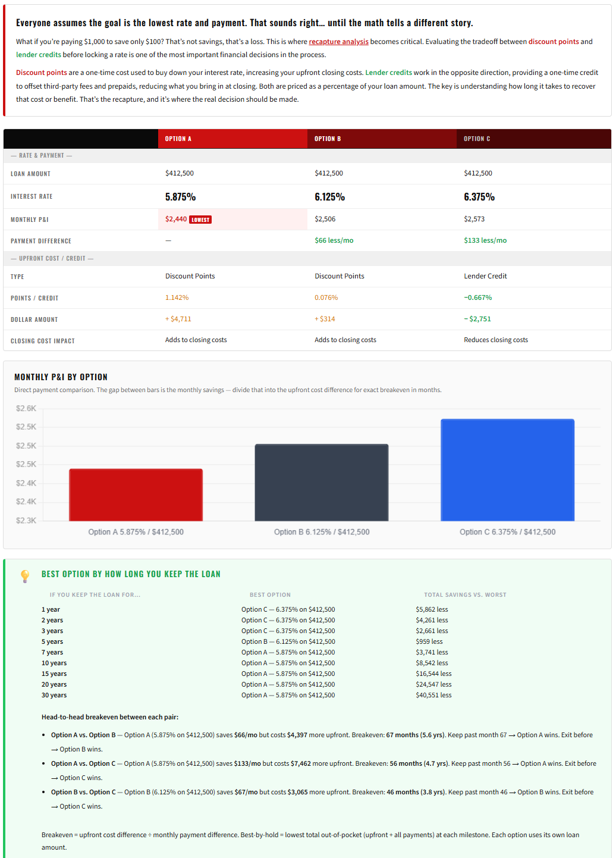Click 'Head-to-head breakeven between each pair:' heading
The width and height of the screenshot is (616, 858).
(x=110, y=717)
